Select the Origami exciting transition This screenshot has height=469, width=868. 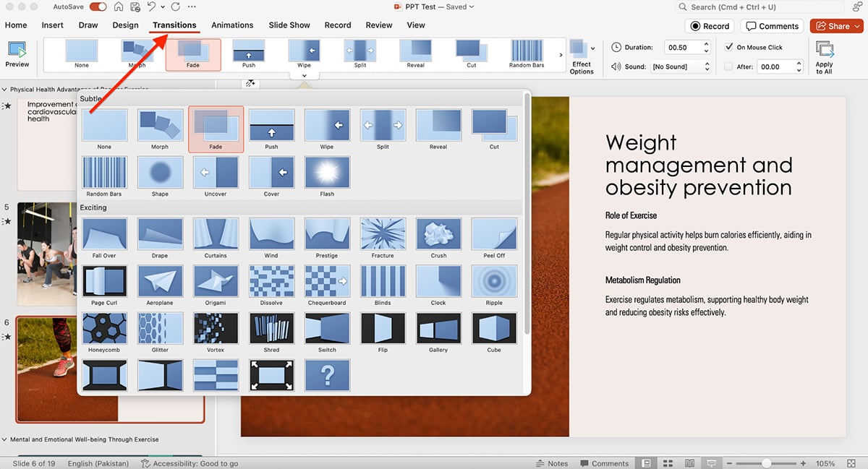pyautogui.click(x=216, y=281)
